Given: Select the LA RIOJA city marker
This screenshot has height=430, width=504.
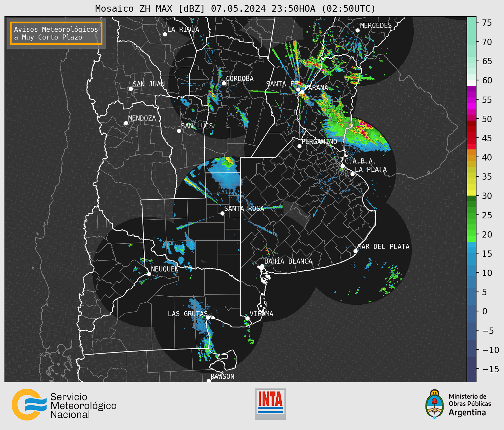Looking at the screenshot, I should point(165,34).
